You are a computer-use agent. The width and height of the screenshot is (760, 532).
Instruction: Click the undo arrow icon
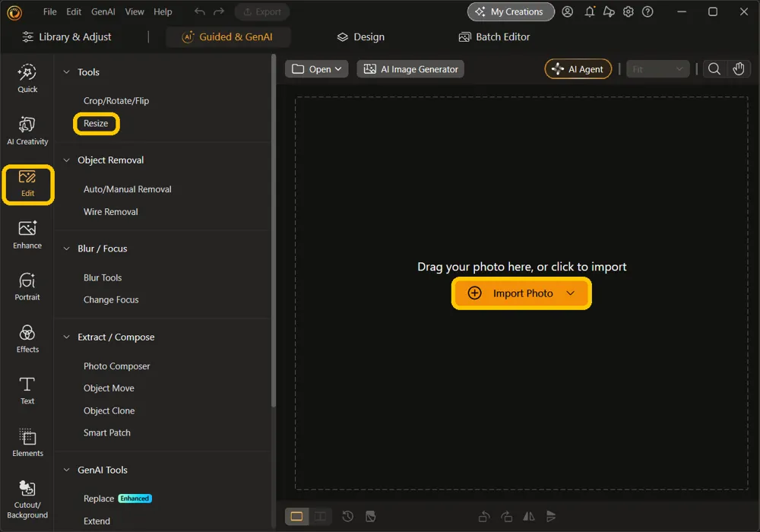pos(199,11)
